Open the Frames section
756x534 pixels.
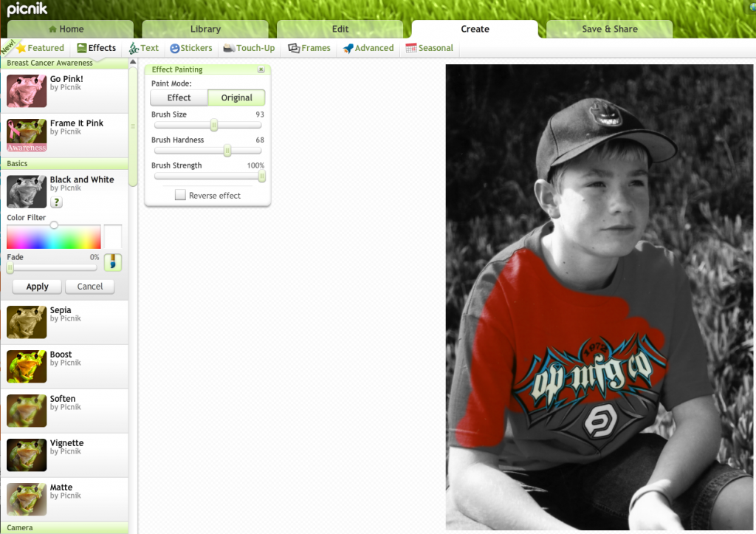point(309,48)
